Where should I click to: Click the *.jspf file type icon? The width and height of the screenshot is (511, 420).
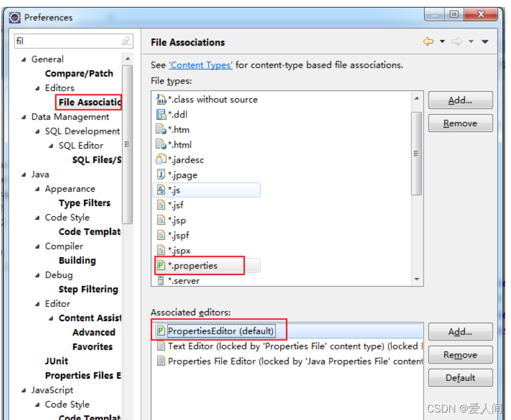[x=161, y=235]
